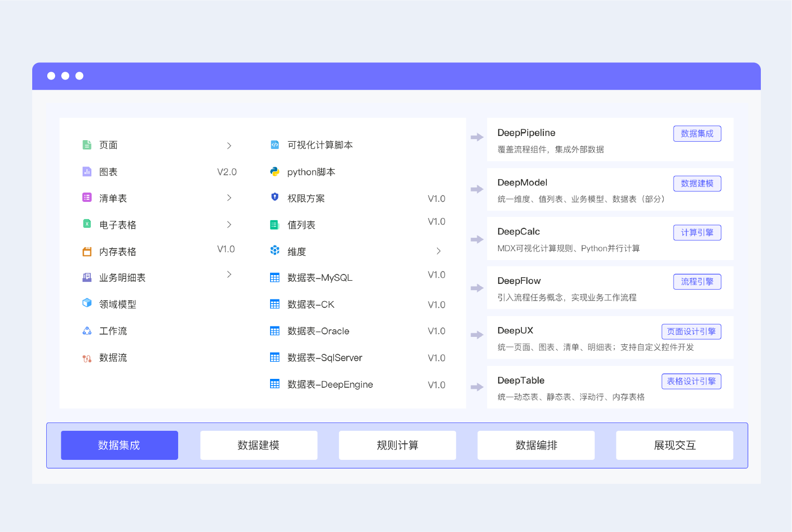The image size is (792, 532).
Task: Click the V2.0 version next to 图表
Action: [x=226, y=172]
